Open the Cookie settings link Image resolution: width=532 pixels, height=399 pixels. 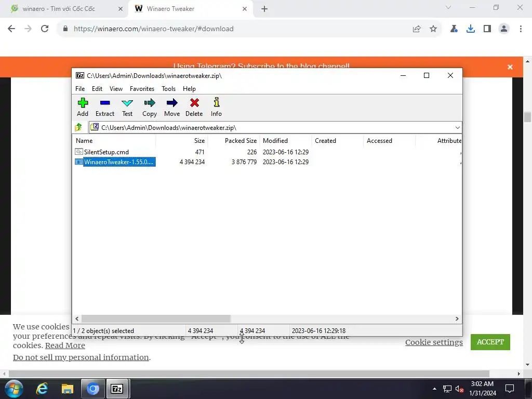434,342
